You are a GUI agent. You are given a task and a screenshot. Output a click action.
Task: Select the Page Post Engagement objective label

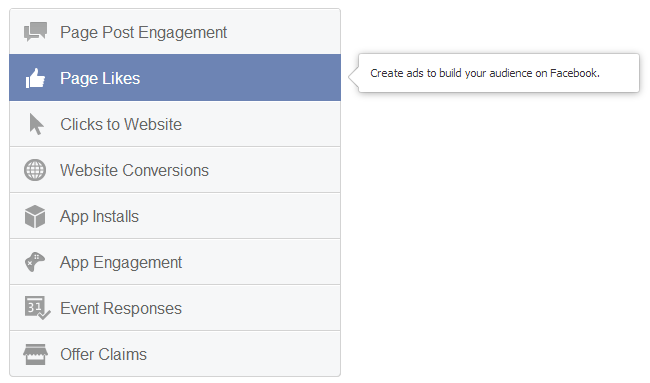click(x=143, y=32)
